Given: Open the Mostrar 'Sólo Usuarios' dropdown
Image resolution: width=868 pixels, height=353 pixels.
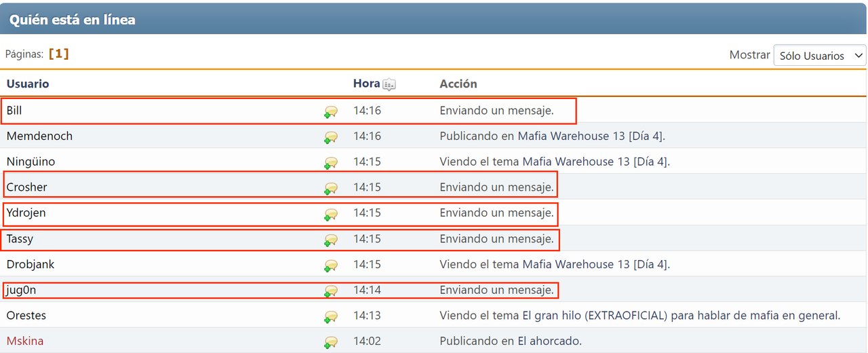Looking at the screenshot, I should (820, 56).
